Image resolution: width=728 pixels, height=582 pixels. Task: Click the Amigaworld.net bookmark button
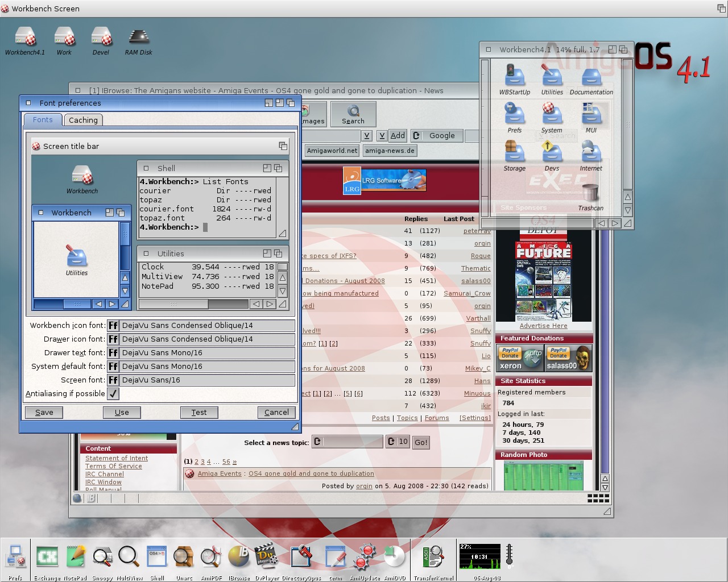pyautogui.click(x=332, y=151)
